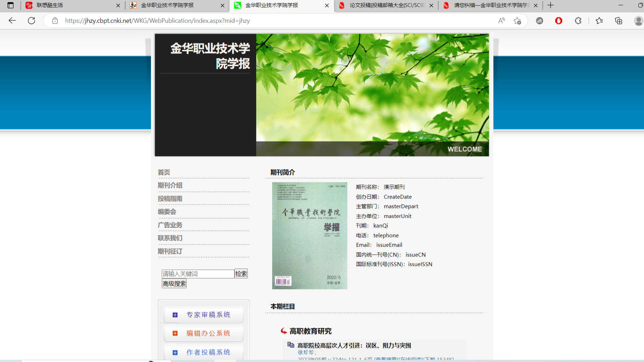Click the red Opera-style extension icon
Image resolution: width=644 pixels, height=362 pixels.
click(559, 21)
